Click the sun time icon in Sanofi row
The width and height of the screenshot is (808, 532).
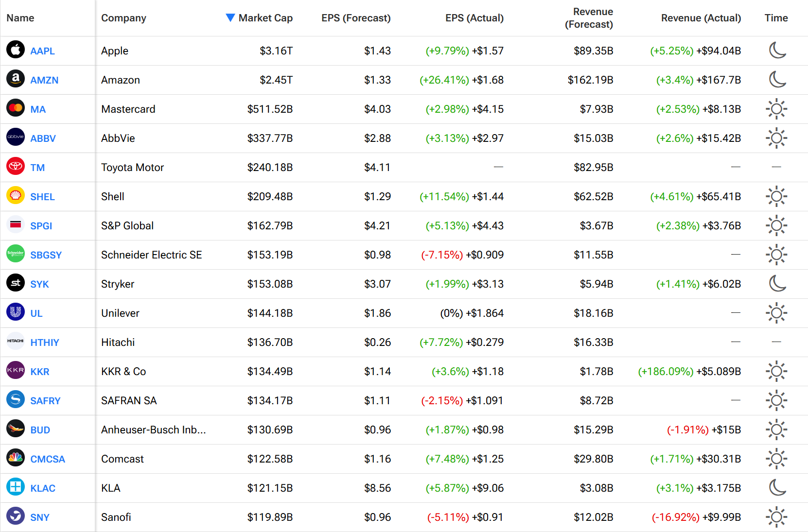click(x=776, y=517)
